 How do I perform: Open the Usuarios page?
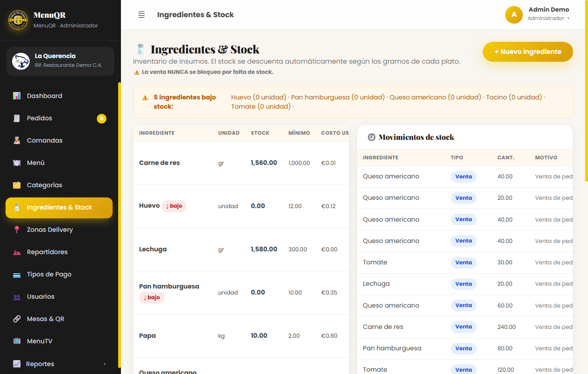(x=59, y=296)
